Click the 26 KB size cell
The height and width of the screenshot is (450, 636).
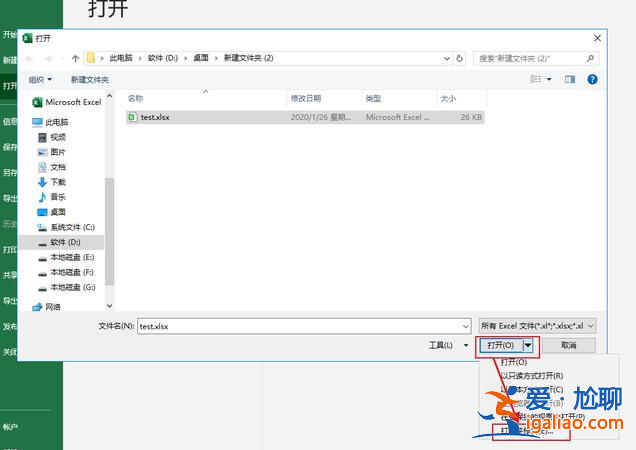471,117
